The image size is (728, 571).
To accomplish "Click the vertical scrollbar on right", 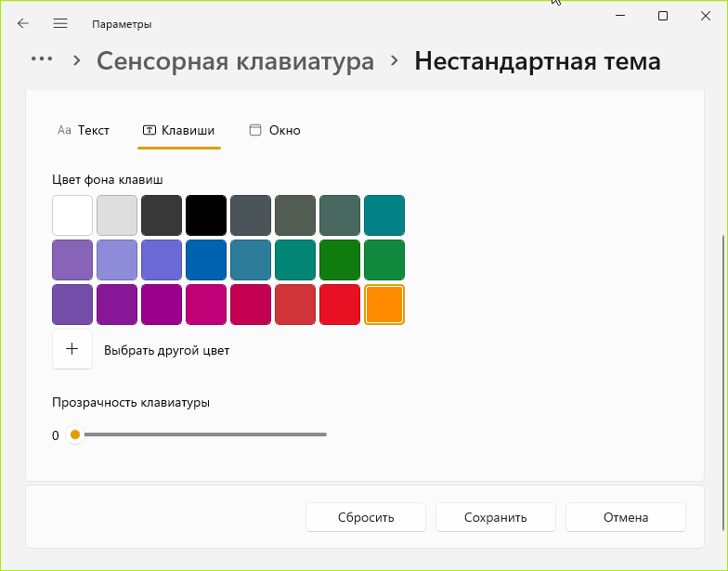I will click(722, 383).
